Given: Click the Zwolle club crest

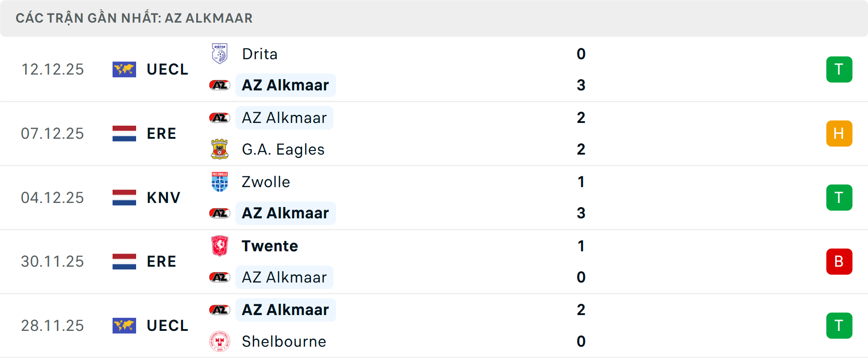Looking at the screenshot, I should click(219, 182).
